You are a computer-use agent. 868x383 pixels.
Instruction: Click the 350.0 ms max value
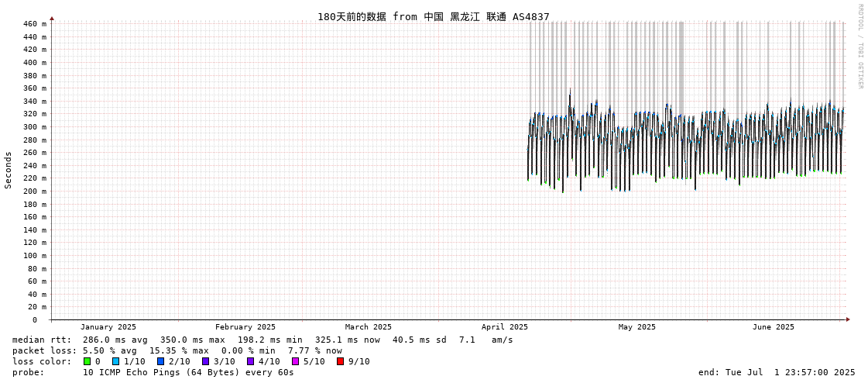pyautogui.click(x=193, y=340)
